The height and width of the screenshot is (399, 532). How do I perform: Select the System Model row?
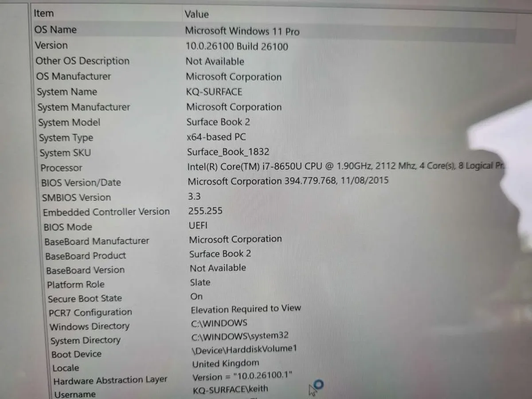pos(69,122)
